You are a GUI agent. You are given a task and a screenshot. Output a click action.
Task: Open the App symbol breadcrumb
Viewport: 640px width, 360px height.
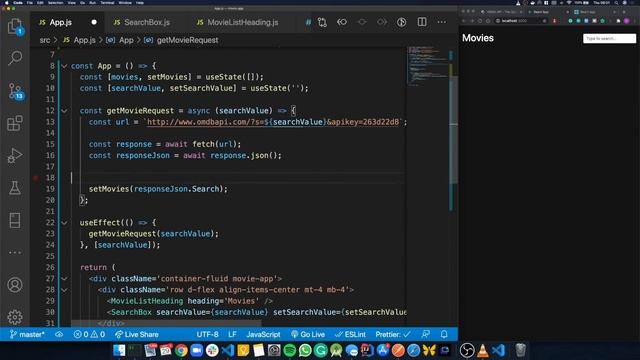(x=120, y=40)
